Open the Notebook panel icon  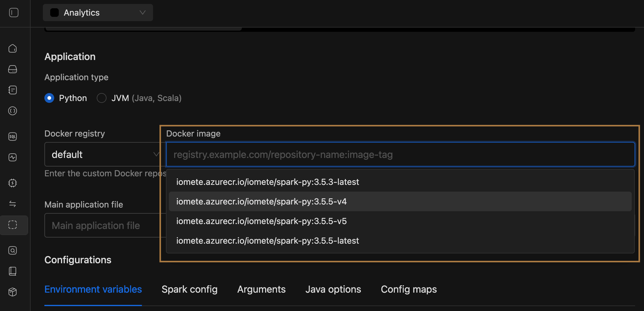pyautogui.click(x=13, y=90)
